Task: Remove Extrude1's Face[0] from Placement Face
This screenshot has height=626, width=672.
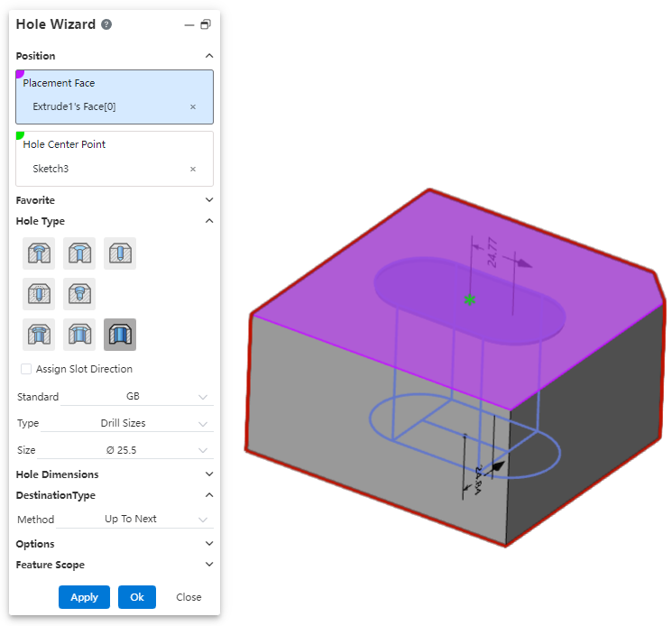Action: point(192,107)
